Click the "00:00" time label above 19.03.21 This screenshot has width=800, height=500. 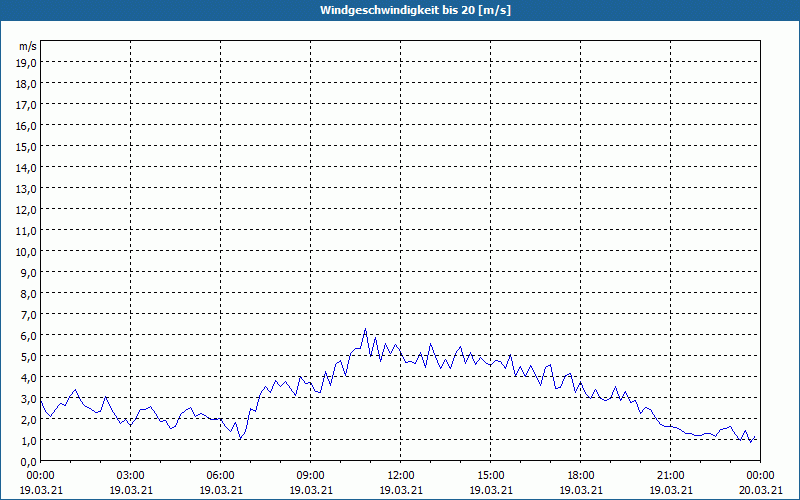(x=40, y=476)
